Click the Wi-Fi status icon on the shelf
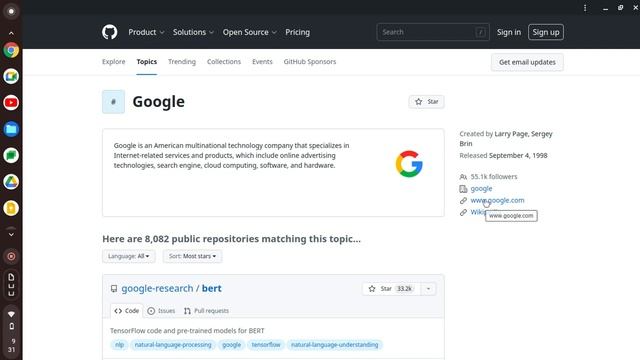The image size is (640, 360). (x=11, y=314)
